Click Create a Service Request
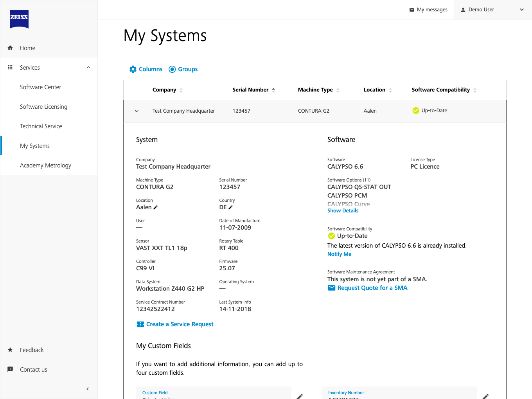 180,324
